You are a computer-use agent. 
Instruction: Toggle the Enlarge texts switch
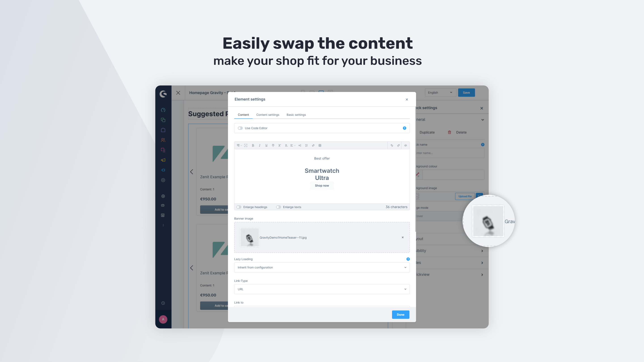279,207
